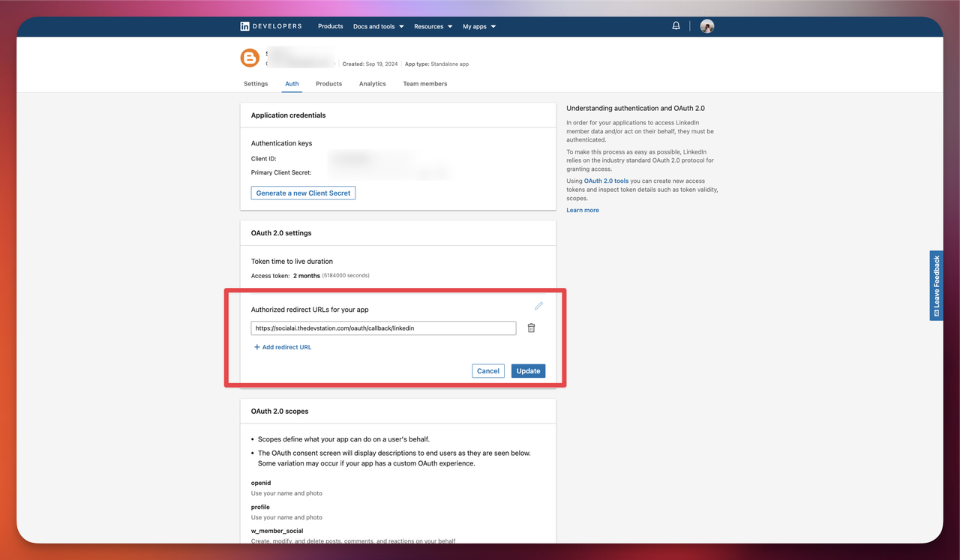The image size is (960, 560).
Task: Click the Understanding authentication and OAuth 2.0 heading
Action: click(x=635, y=108)
